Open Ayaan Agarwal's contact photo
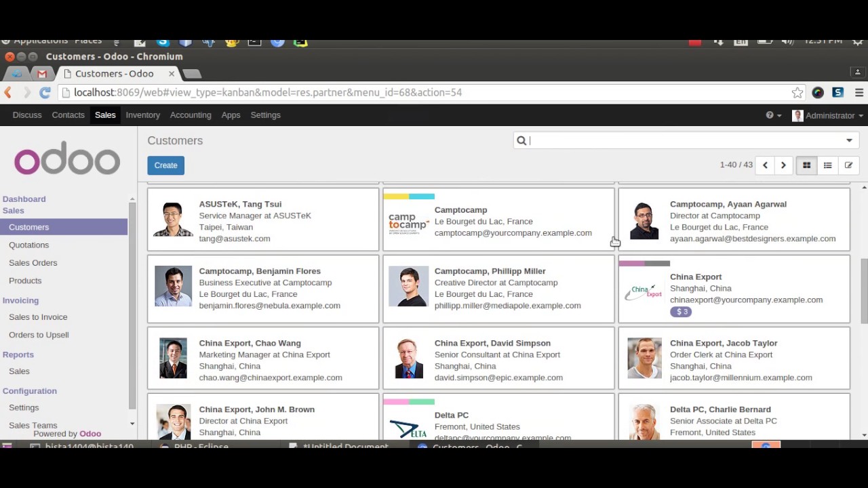Image resolution: width=868 pixels, height=488 pixels. [644, 220]
